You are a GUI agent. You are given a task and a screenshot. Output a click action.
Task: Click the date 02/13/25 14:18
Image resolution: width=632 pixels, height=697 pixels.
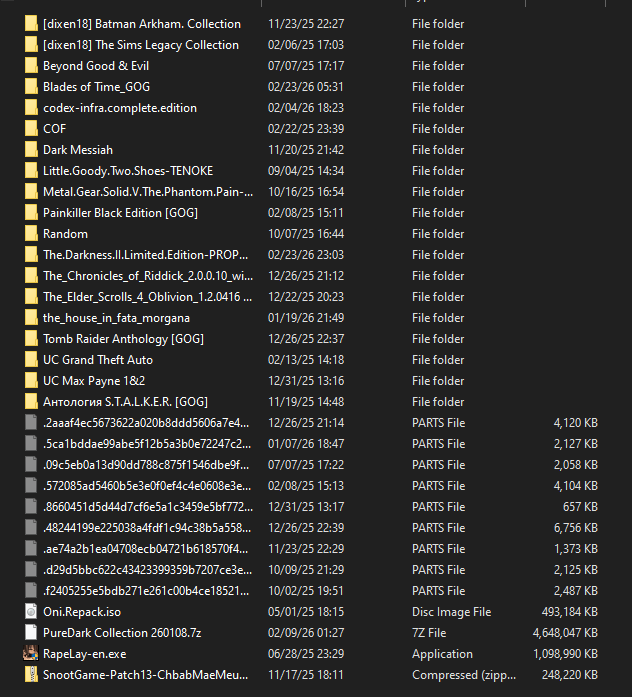click(x=306, y=360)
